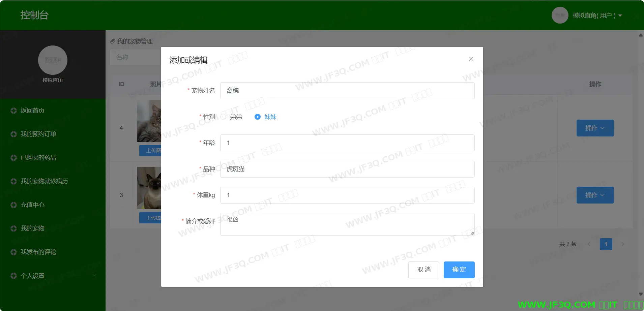This screenshot has height=311, width=644.
Task: Click the icon beside 已购买的药品
Action: pos(13,158)
